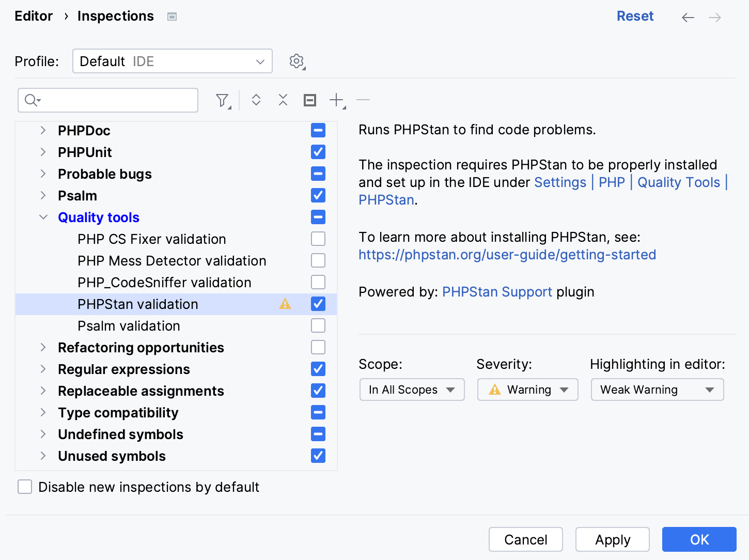Enable the PHP CS Fixer validation checkbox
The height and width of the screenshot is (560, 749).
tap(318, 239)
